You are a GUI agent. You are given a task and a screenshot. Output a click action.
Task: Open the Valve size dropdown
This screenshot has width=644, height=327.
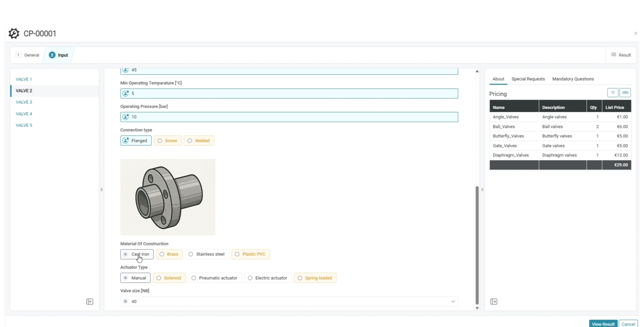click(453, 301)
